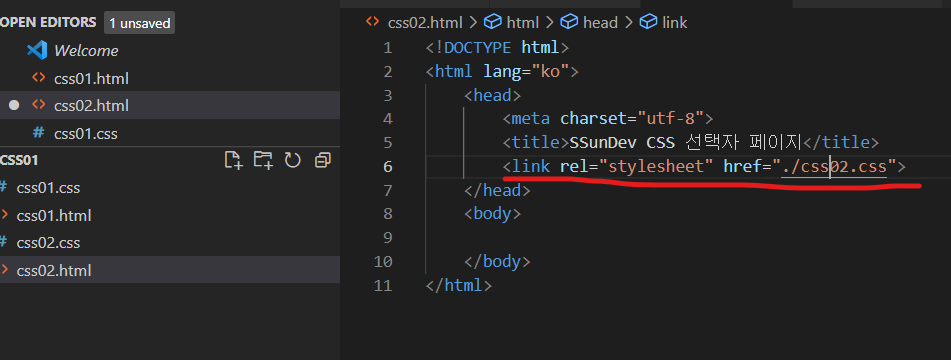Viewport: 951px width, 360px height.
Task: Click the lang="ko" attribute on line 2
Action: pos(526,72)
